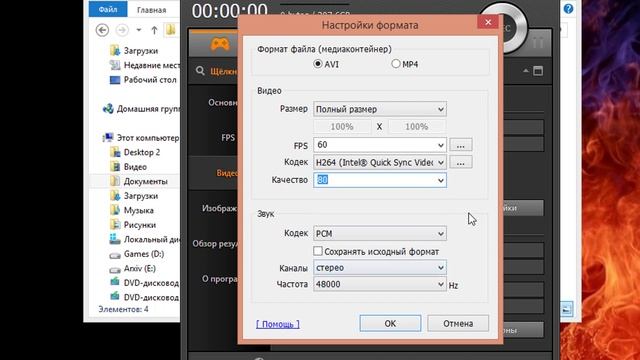Image resolution: width=640 pixels, height=360 pixels.
Task: Open the Изображения section in Bandicam sidebar
Action: [x=220, y=208]
